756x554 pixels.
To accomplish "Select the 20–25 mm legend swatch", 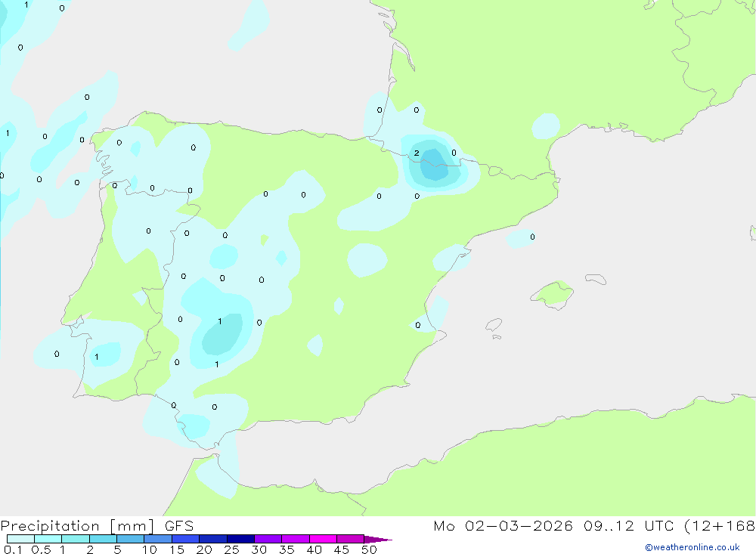I will [x=213, y=539].
